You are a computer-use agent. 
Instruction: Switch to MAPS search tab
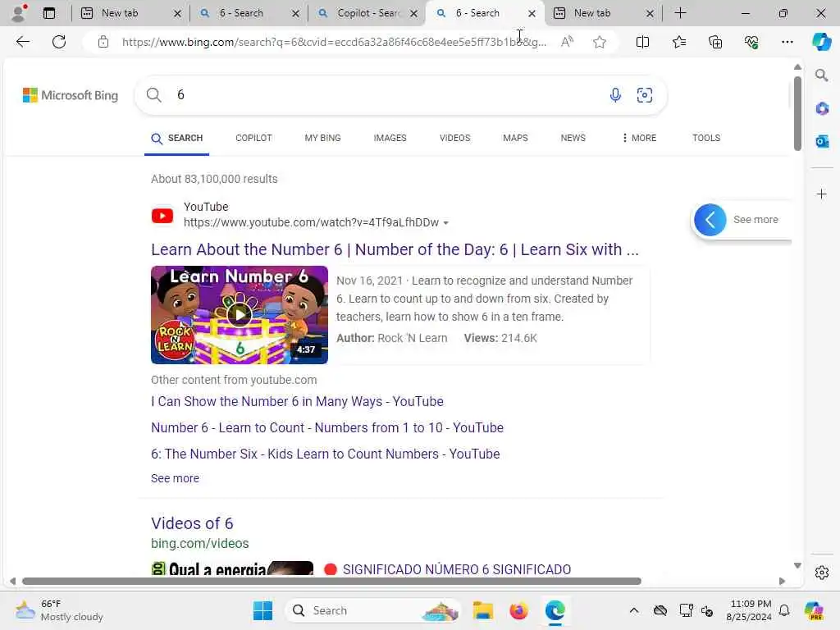(515, 138)
